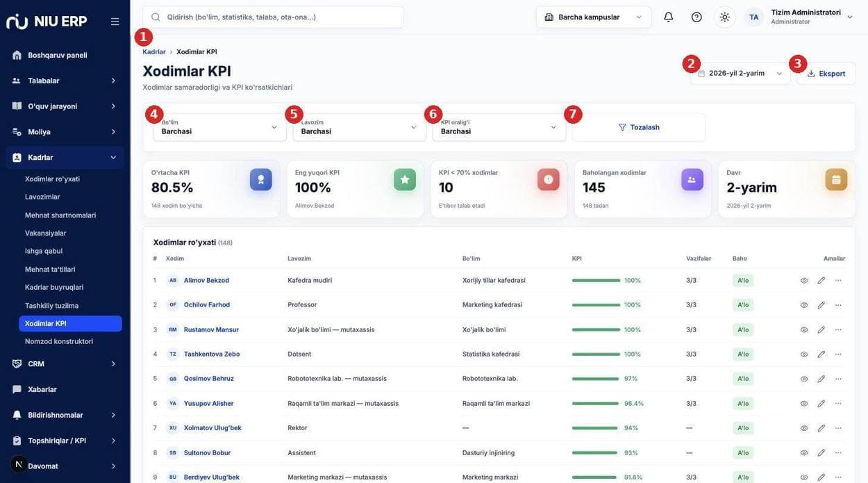868x483 pixels.
Task: Open Alimov Bekzod employee profile link
Action: coord(206,280)
